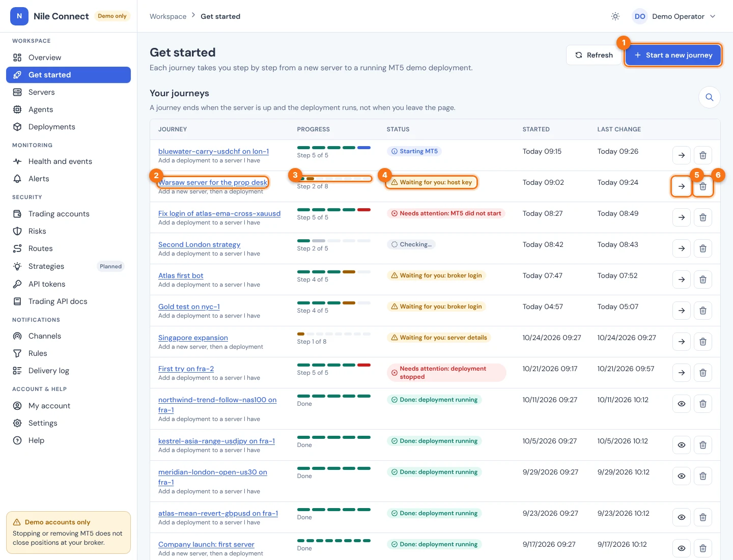Open sidebar Settings
The image size is (733, 560).
(x=68, y=423)
